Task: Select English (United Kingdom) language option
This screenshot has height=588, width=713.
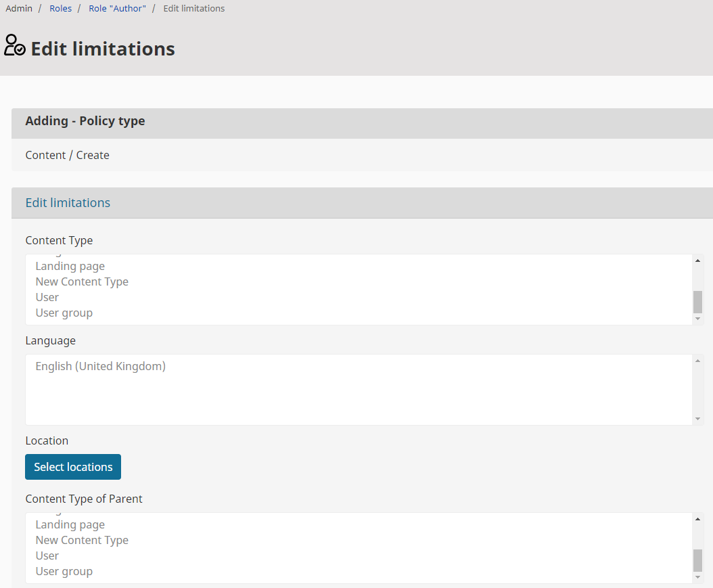Action: [101, 367]
